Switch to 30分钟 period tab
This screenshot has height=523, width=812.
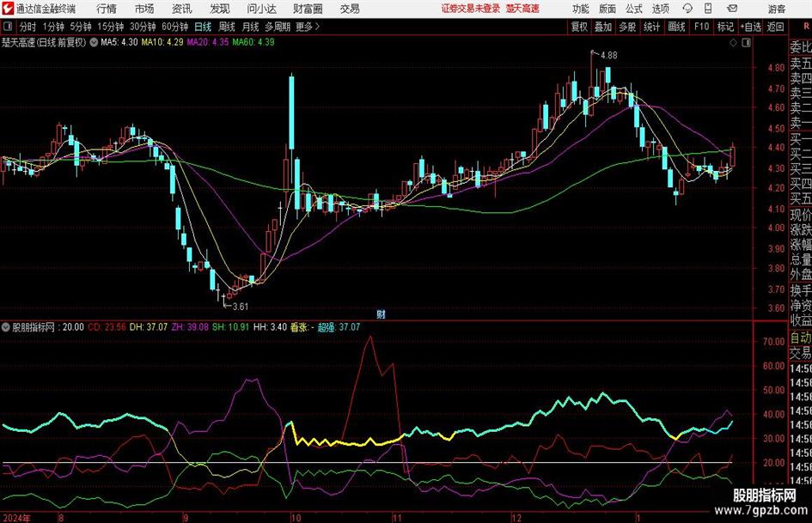[143, 27]
